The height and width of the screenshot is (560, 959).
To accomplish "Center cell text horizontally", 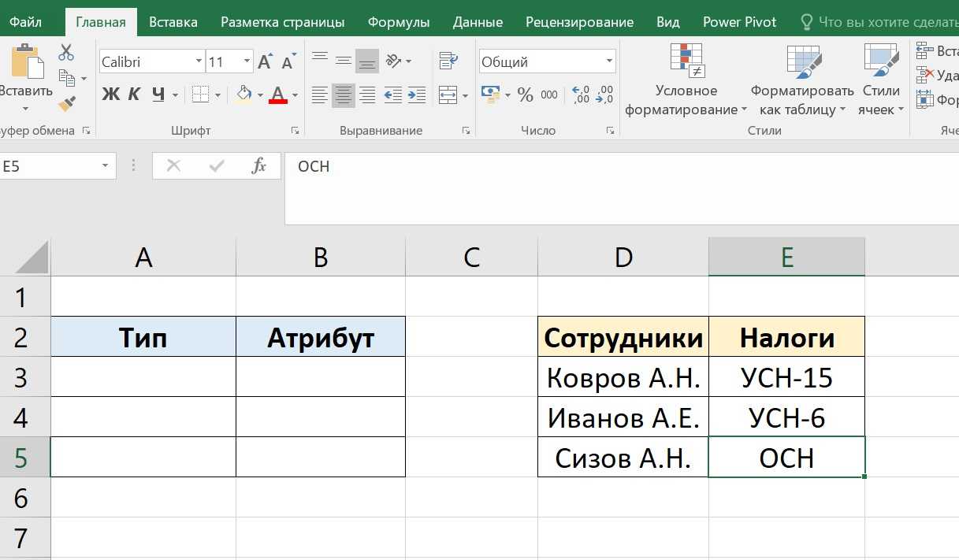I will pos(343,95).
